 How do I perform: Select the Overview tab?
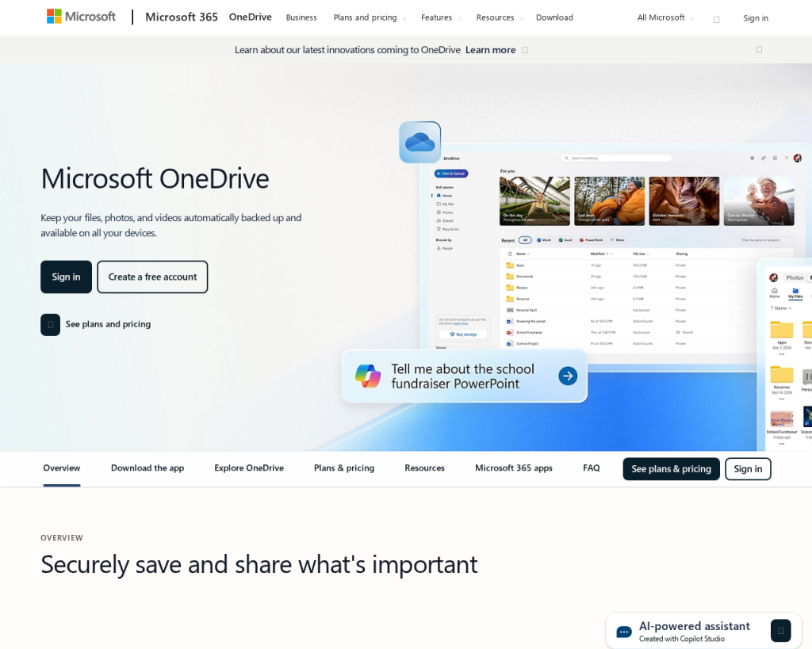[x=62, y=468]
